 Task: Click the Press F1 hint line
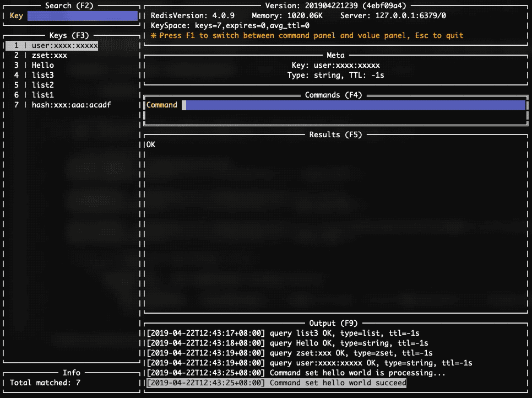tap(307, 35)
